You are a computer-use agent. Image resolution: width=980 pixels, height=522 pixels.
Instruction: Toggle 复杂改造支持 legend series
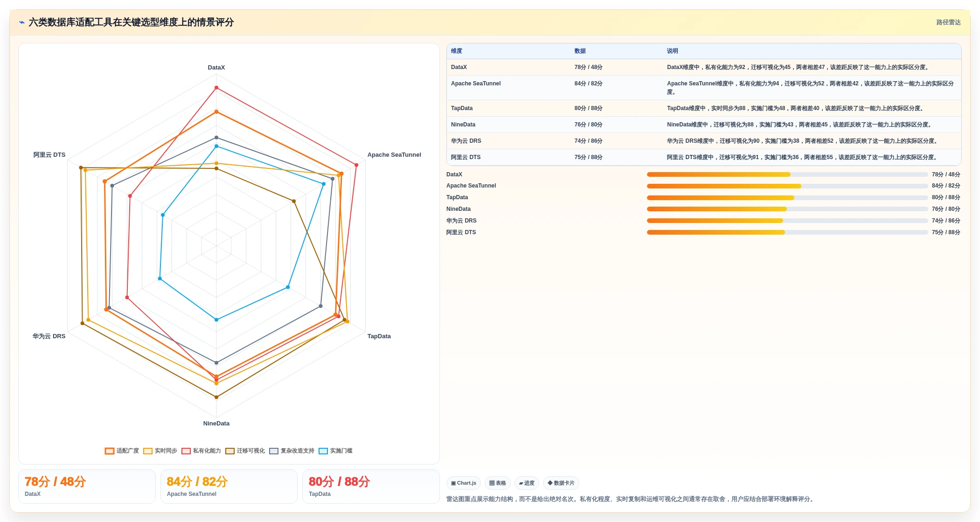click(292, 451)
